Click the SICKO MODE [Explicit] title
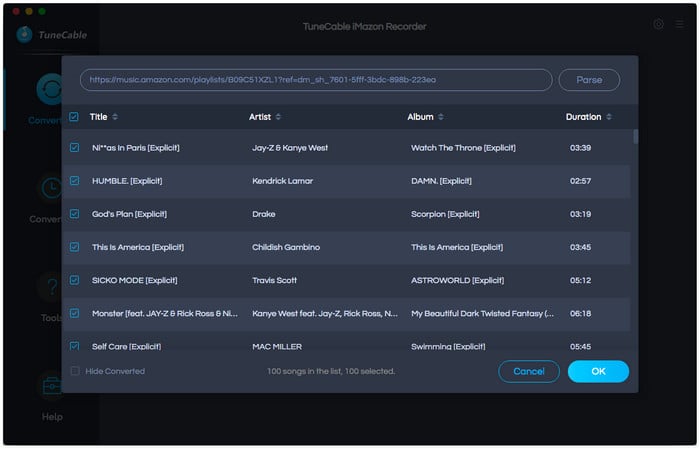 (x=134, y=280)
